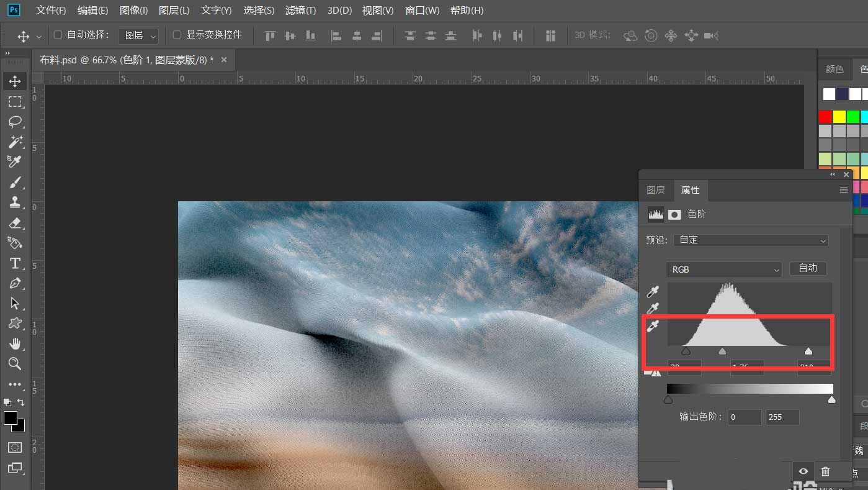868x490 pixels.
Task: Open the RGB channel dropdown
Action: pos(723,270)
